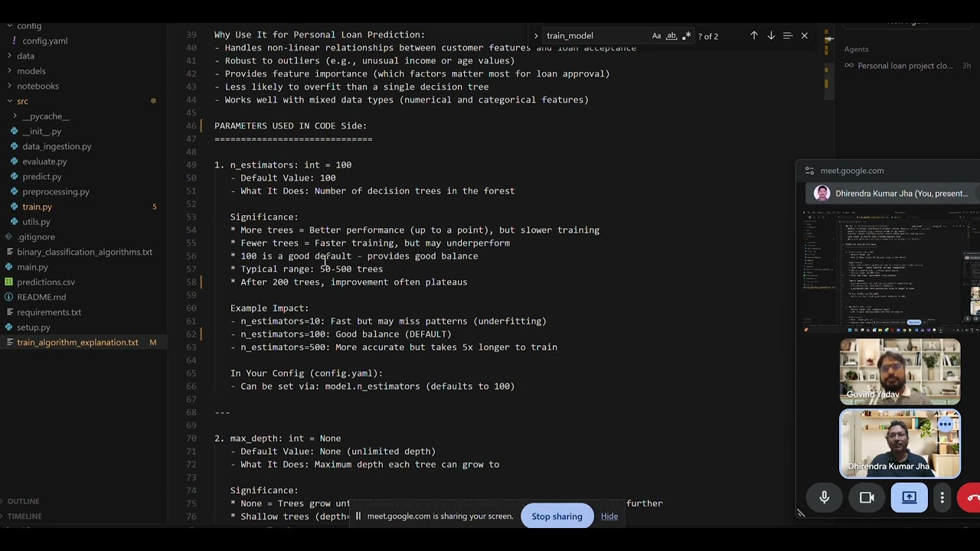Click the Agents heading in side panel
The image size is (980, 551).
coord(856,49)
